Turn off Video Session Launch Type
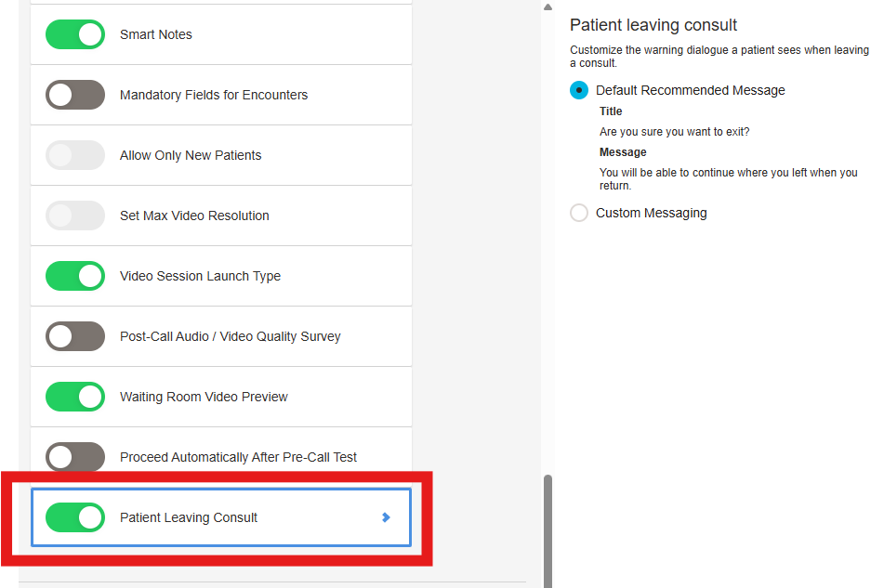The width and height of the screenshot is (884, 588). coord(75,276)
